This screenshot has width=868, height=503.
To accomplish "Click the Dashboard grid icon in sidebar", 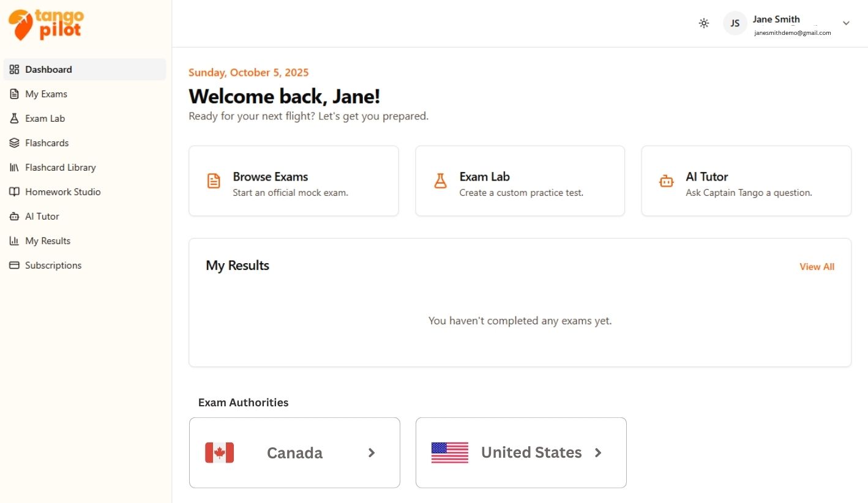I will tap(15, 70).
